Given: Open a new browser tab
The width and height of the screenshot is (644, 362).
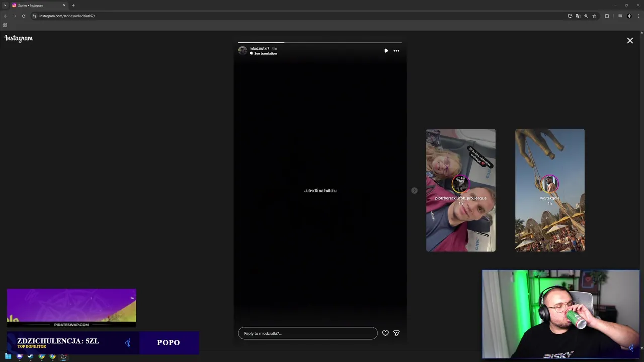Looking at the screenshot, I should [73, 5].
